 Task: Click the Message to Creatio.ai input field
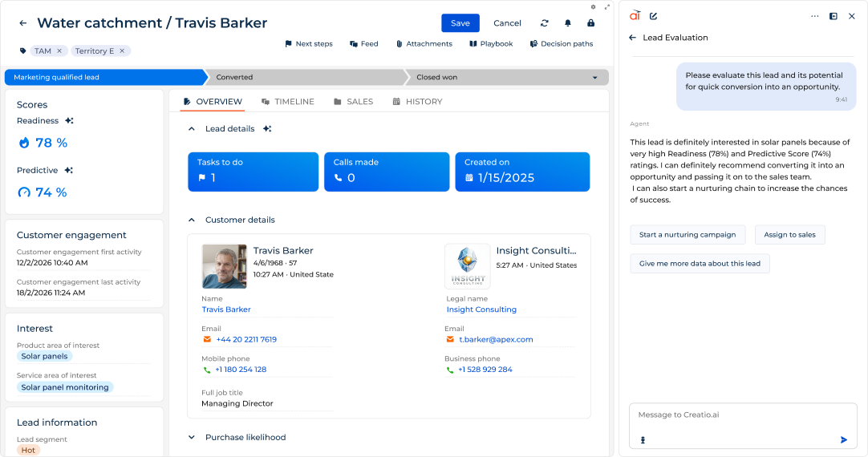[738, 415]
